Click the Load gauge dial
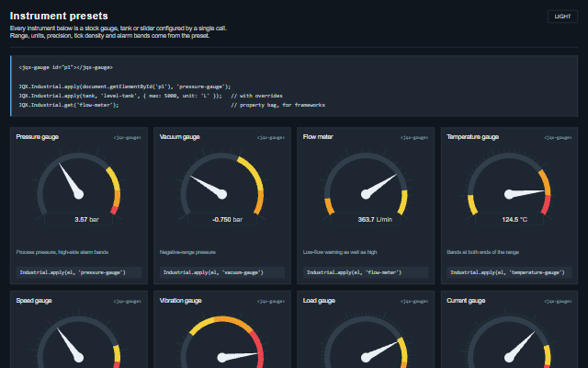Screen dimensions: 588x368 (366, 339)
